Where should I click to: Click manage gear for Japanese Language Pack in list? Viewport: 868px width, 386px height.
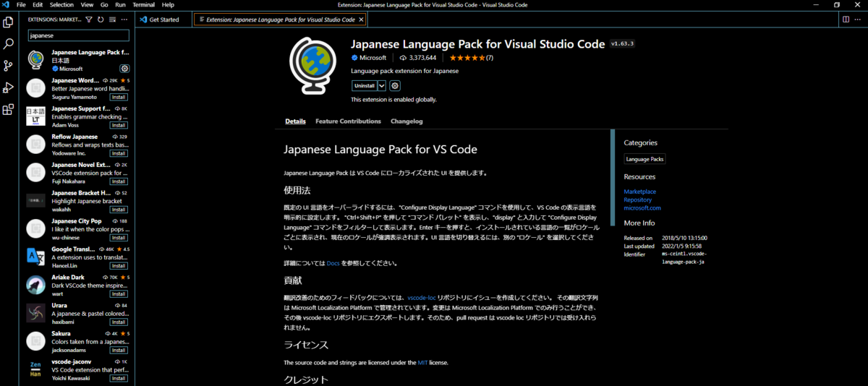click(124, 69)
